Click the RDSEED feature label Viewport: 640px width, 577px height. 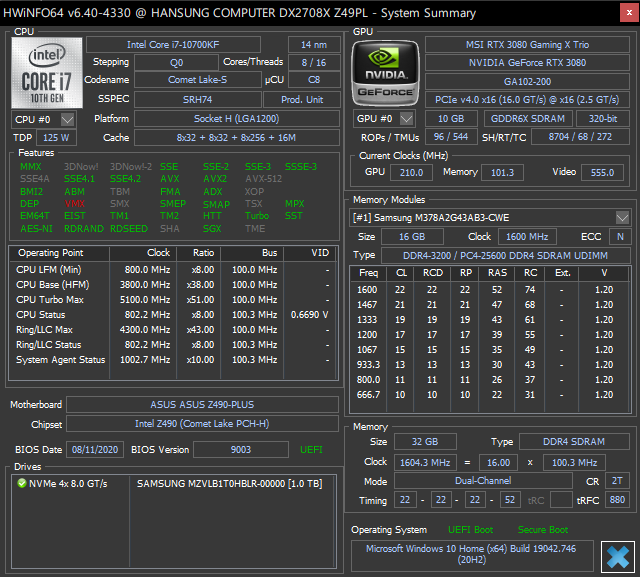click(129, 229)
